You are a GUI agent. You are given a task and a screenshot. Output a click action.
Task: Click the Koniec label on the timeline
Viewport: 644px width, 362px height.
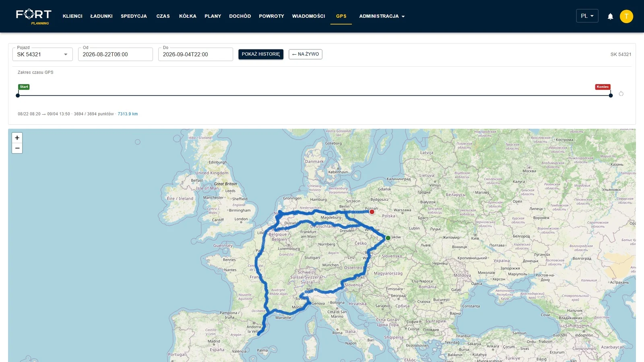(x=603, y=87)
